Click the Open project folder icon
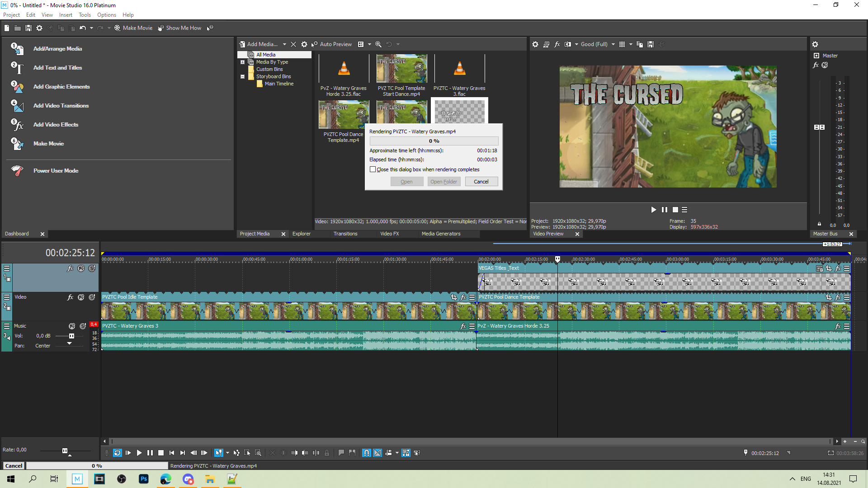The height and width of the screenshot is (488, 868). click(x=18, y=28)
